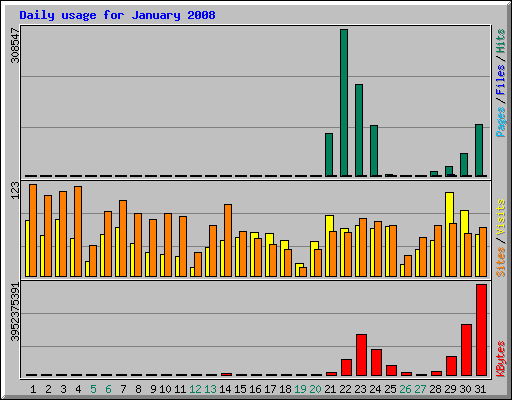Click the orange sites bar for day 4
512x400 pixels.
[78, 231]
